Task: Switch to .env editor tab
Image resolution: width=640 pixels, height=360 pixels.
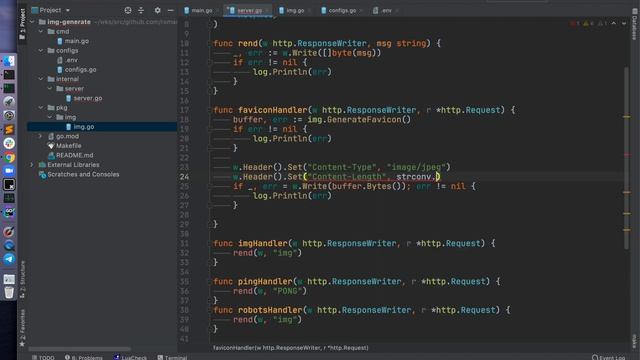Action: pyautogui.click(x=387, y=11)
